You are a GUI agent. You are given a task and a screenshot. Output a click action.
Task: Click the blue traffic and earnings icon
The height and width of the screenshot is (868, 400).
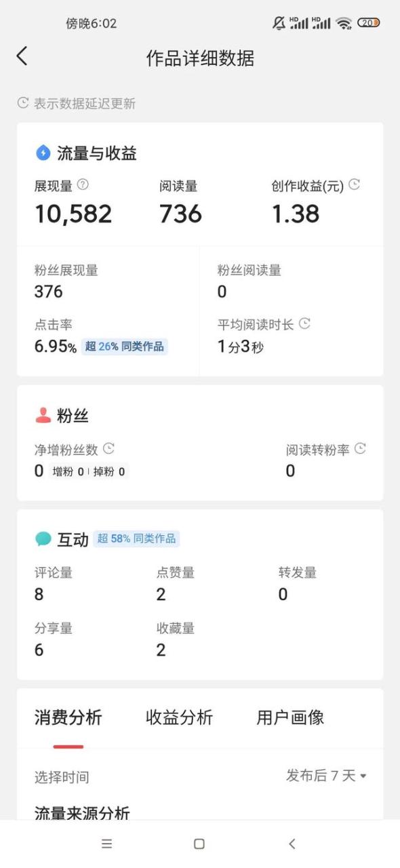(x=43, y=153)
